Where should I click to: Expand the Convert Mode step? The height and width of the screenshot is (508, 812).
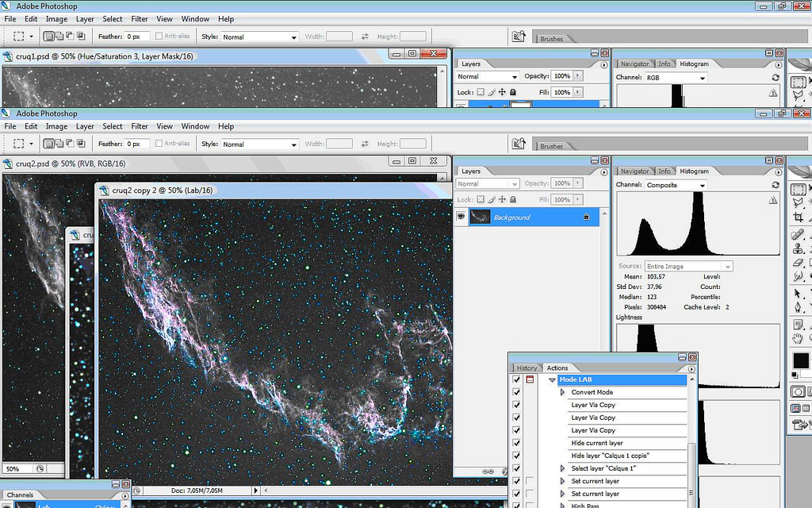point(563,392)
